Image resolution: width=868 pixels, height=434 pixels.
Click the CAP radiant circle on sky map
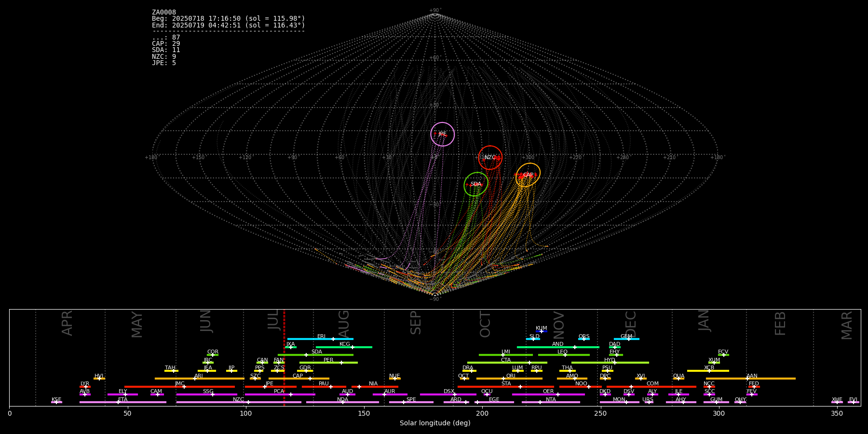[528, 175]
